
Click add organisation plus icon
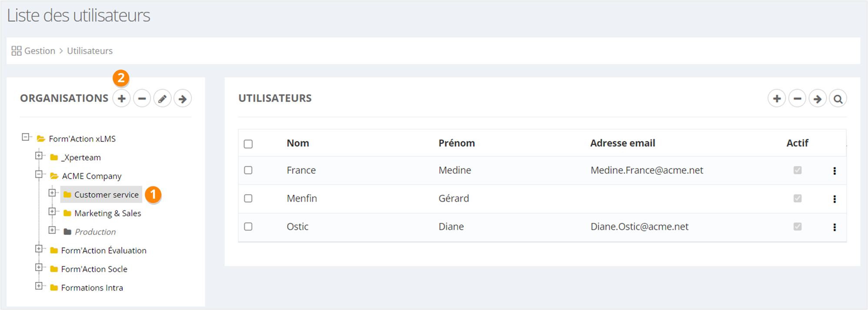(x=122, y=99)
